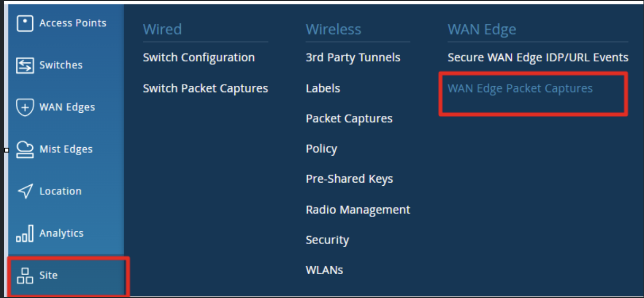The width and height of the screenshot is (644, 298).
Task: Open WAN Edge Packet Captures
Action: pyautogui.click(x=520, y=88)
